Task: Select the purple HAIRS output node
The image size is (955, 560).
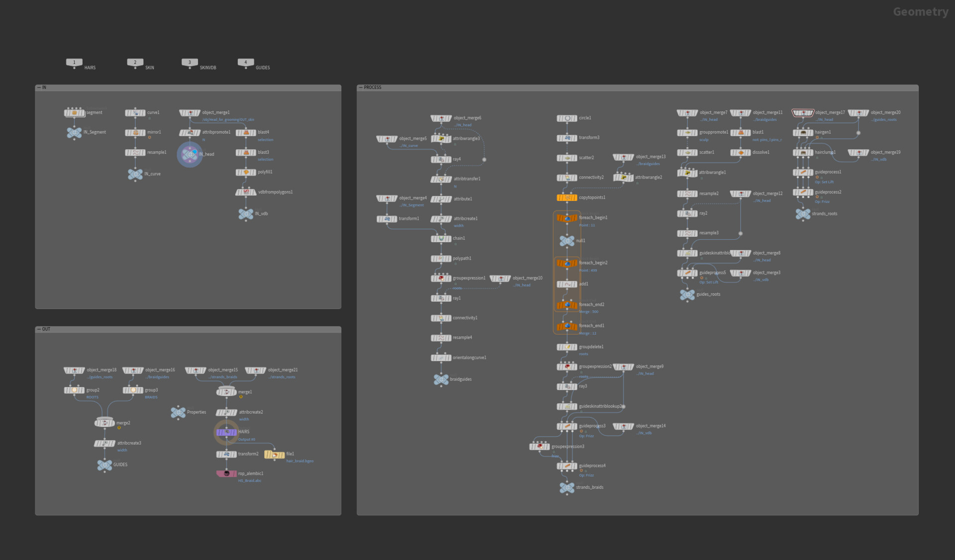Action: [226, 432]
